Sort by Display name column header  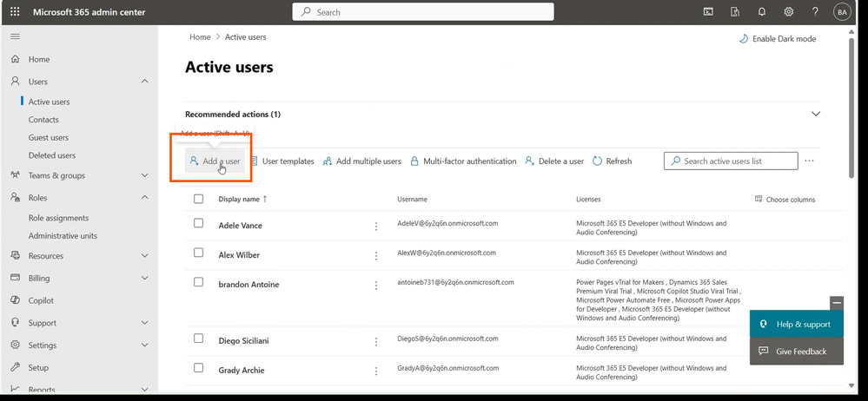point(242,199)
